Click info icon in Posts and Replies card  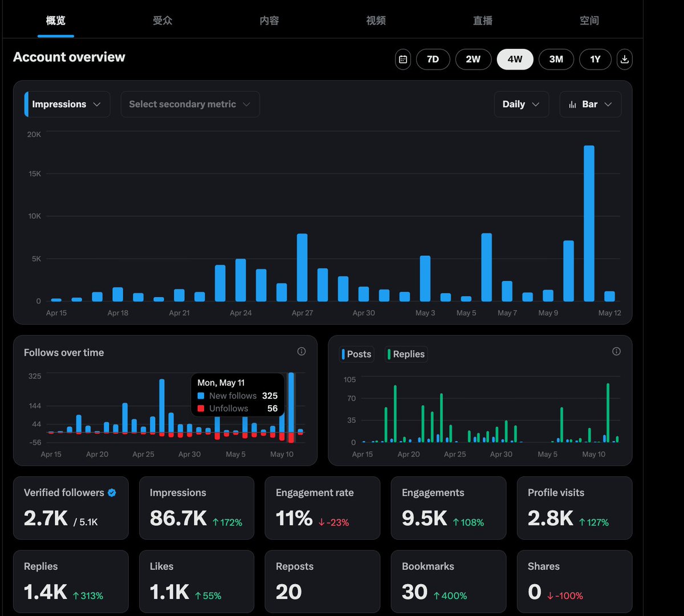click(616, 352)
